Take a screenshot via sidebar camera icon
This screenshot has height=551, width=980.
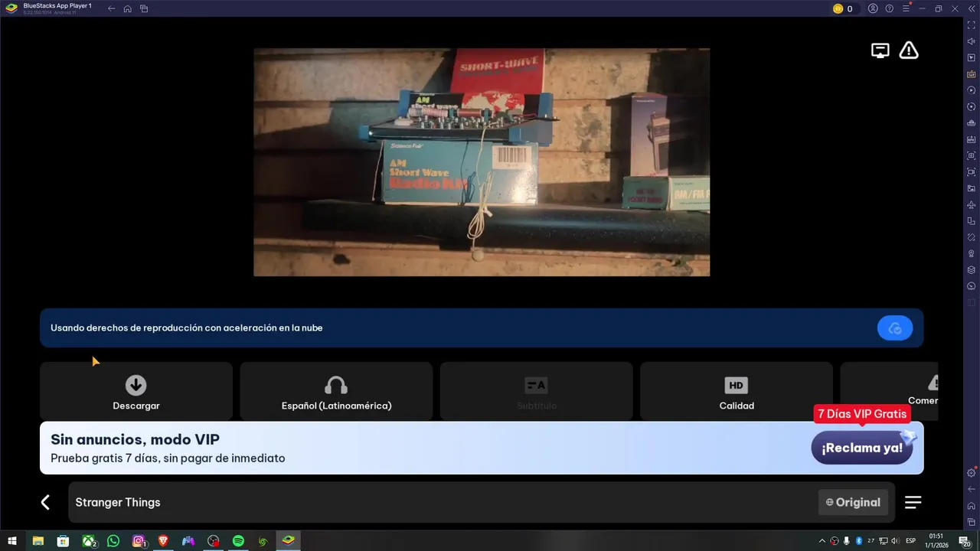tap(972, 155)
